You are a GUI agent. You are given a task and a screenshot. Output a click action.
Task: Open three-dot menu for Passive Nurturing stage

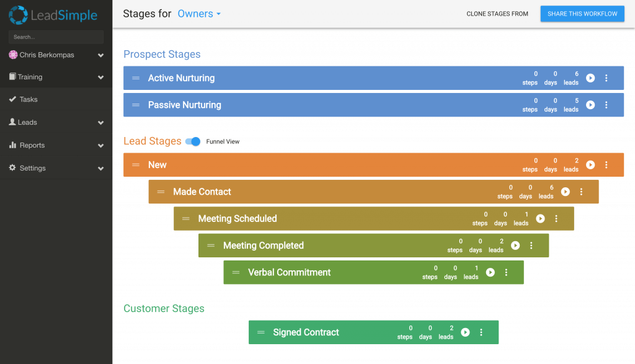click(606, 105)
